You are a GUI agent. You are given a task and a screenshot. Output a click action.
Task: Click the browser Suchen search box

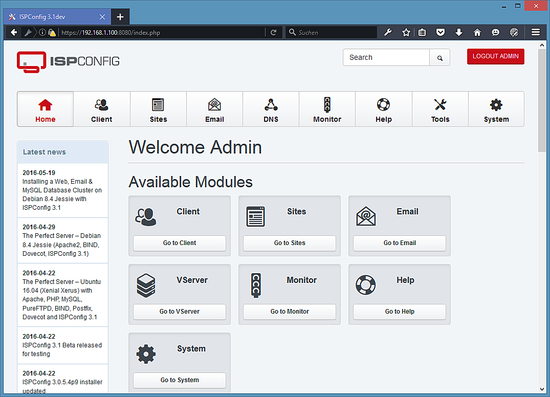coord(331,33)
